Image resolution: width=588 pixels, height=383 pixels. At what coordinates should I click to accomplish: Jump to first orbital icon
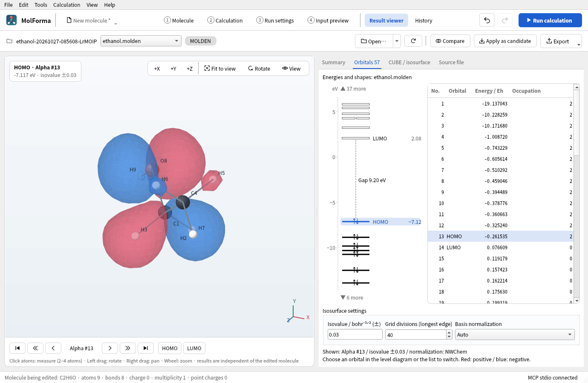point(17,348)
